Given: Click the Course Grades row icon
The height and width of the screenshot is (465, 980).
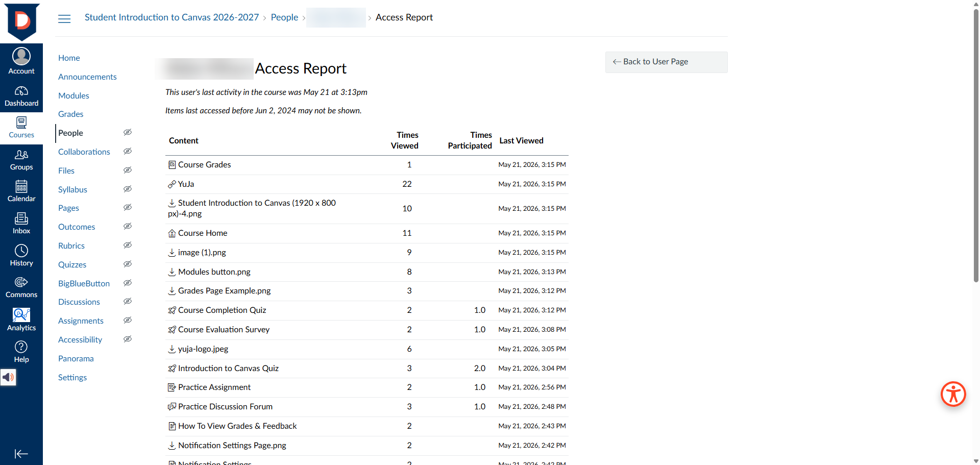Looking at the screenshot, I should [172, 165].
